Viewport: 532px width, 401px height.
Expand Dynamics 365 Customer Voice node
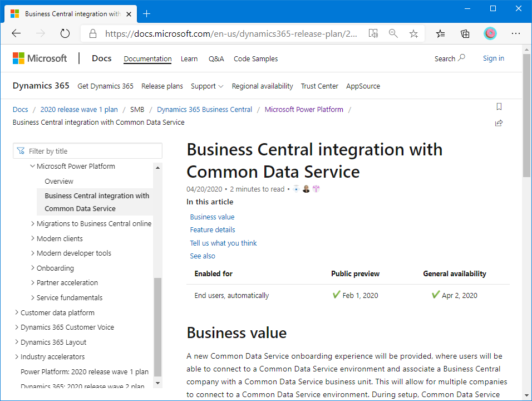point(17,327)
